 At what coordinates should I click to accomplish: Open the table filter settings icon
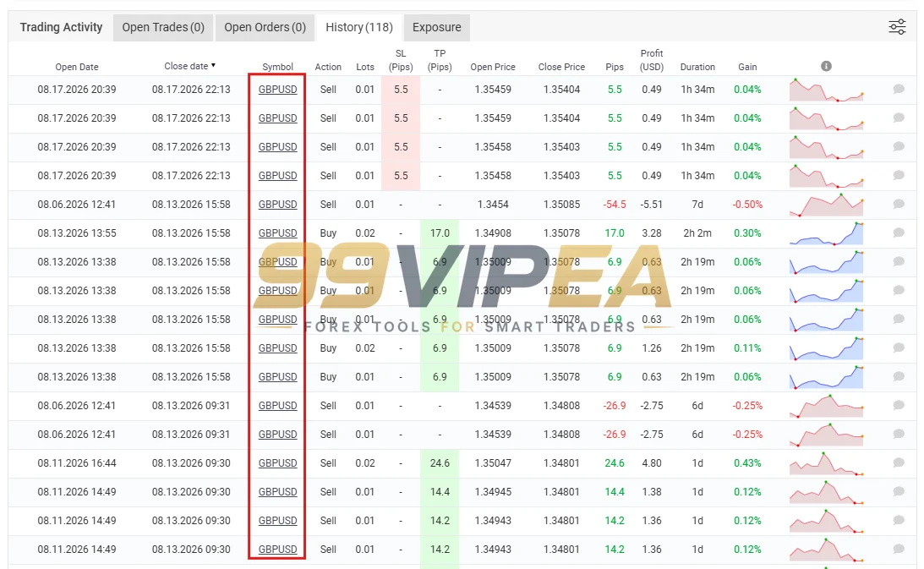[x=897, y=27]
